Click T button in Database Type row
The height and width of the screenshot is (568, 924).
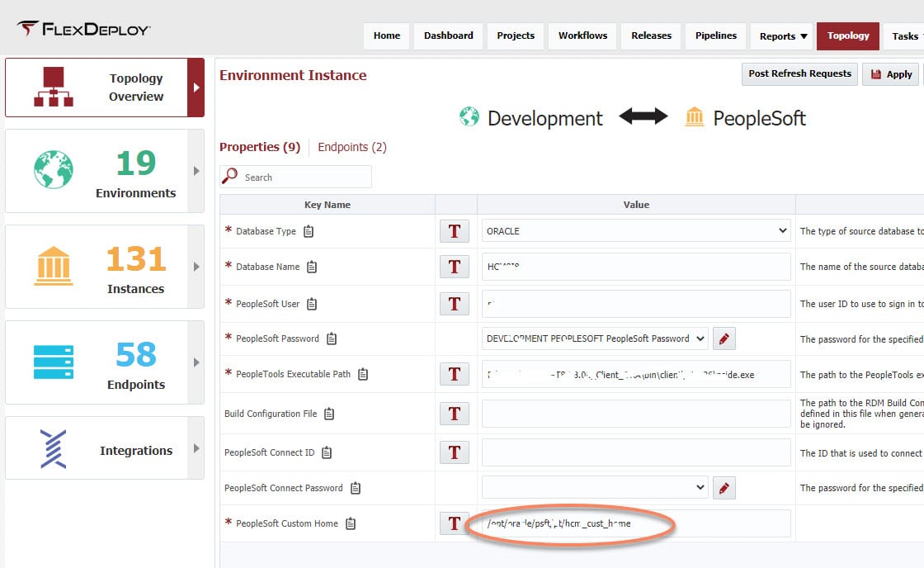click(x=455, y=231)
